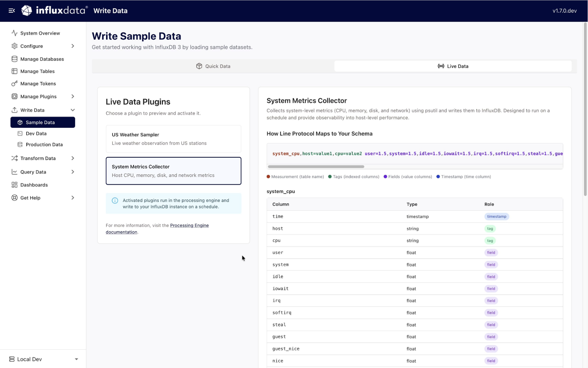Click the Manage Databases cylinder icon
The height and width of the screenshot is (368, 588).
click(14, 59)
